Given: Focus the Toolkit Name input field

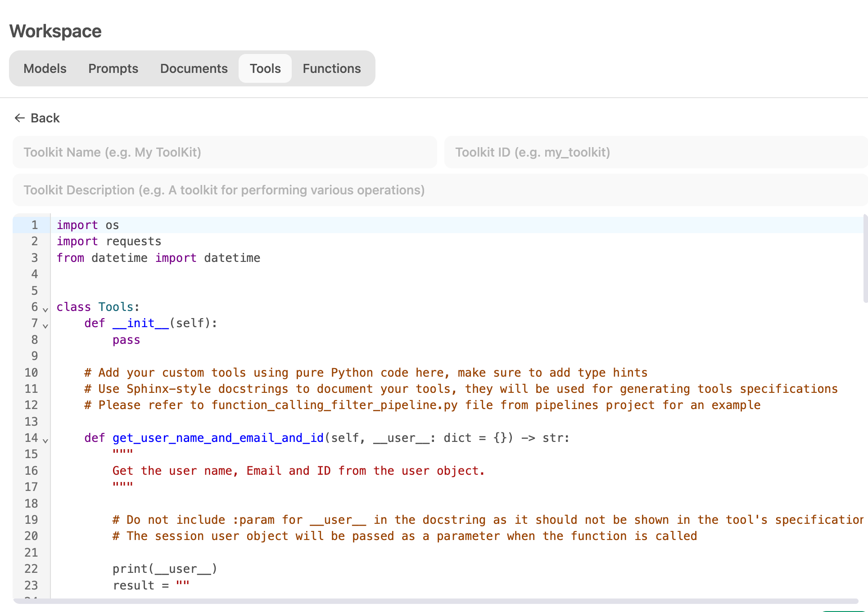Looking at the screenshot, I should pyautogui.click(x=225, y=152).
